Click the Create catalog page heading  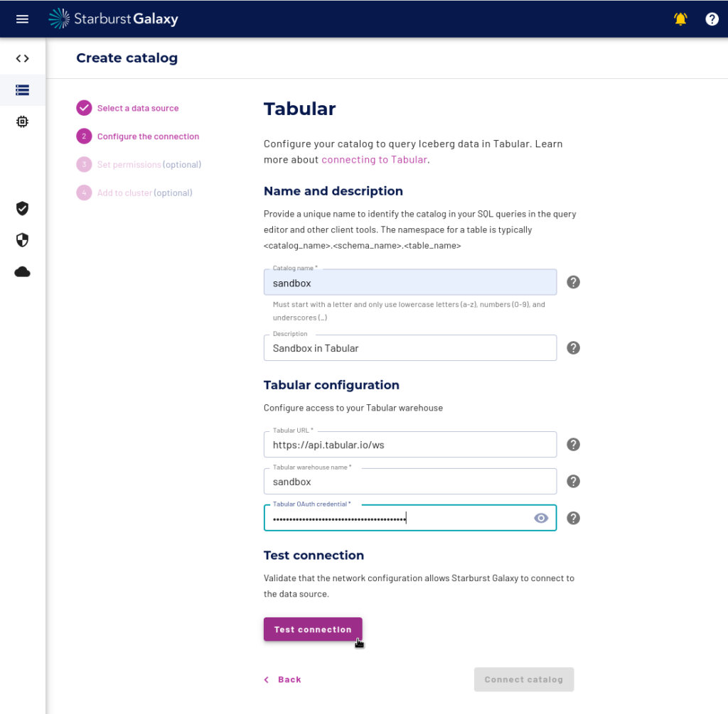127,58
